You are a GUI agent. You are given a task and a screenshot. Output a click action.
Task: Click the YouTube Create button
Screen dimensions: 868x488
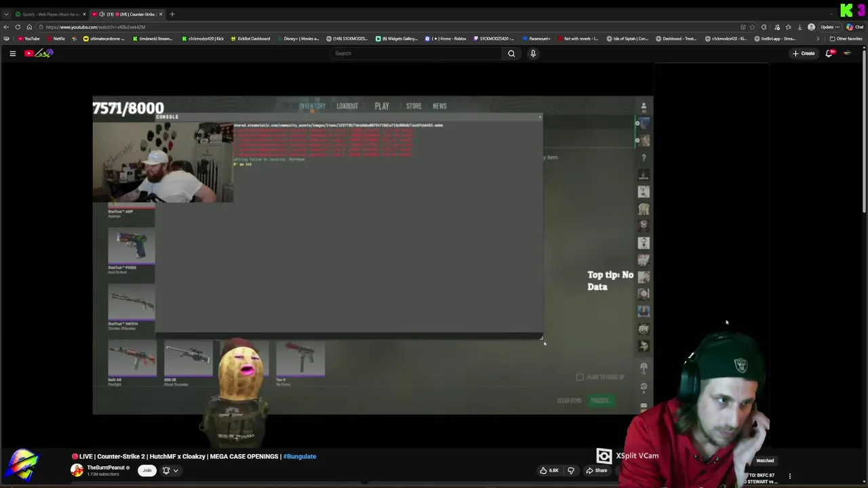(x=804, y=54)
